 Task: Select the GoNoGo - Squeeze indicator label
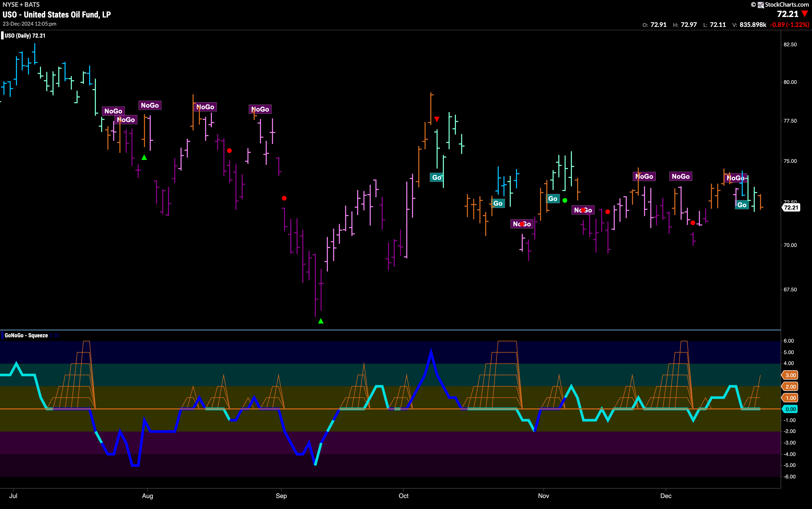coord(26,335)
